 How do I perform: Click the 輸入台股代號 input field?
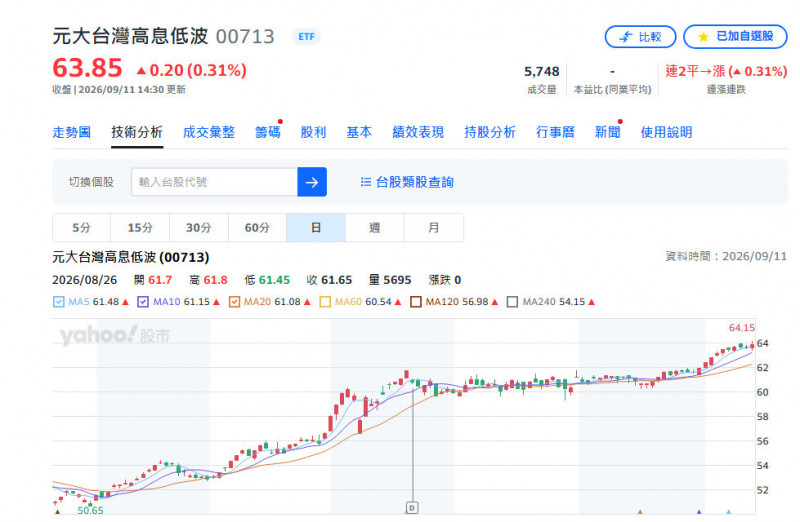(214, 182)
